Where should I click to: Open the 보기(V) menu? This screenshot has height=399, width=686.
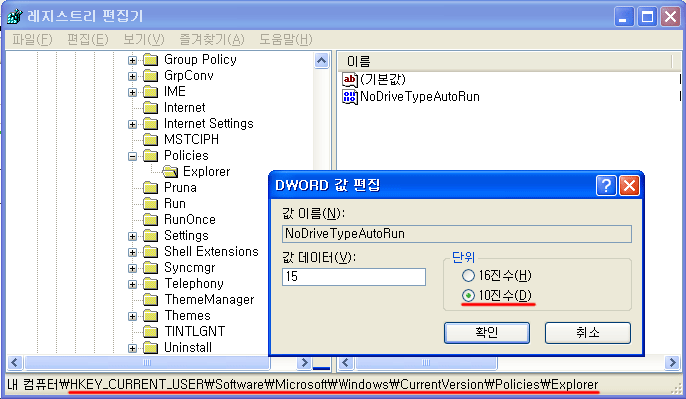144,39
